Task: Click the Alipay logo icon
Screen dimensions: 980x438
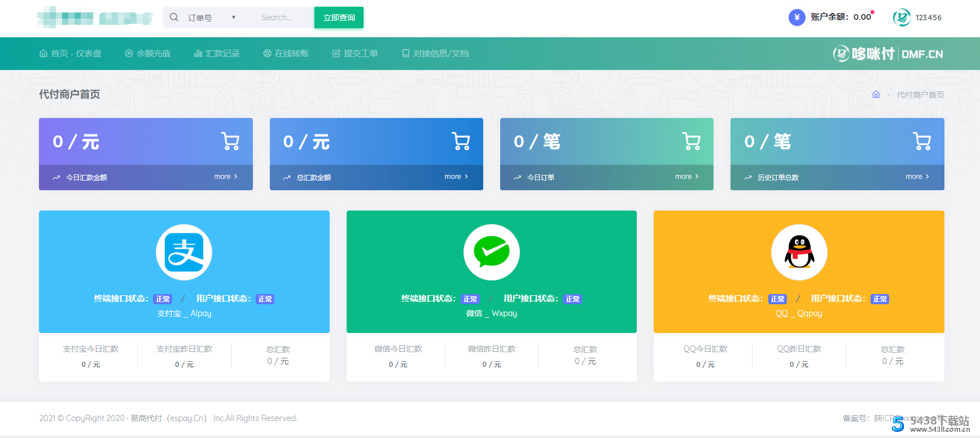Action: click(x=184, y=252)
